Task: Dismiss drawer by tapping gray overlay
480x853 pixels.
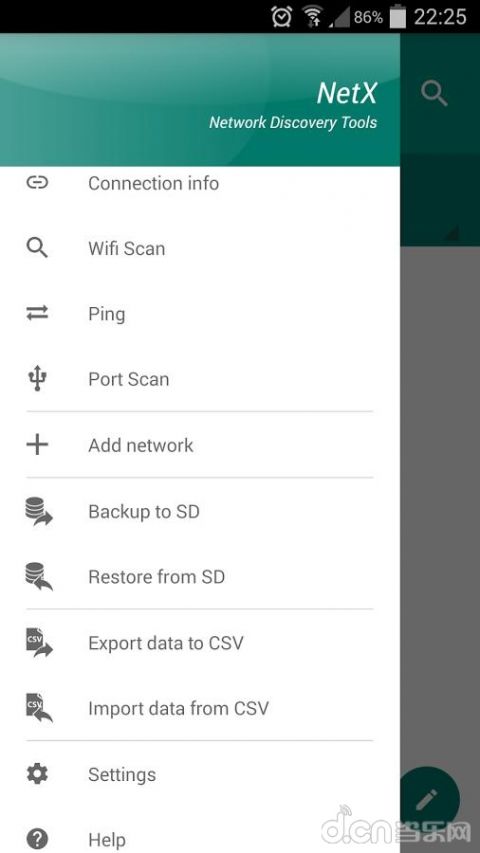Action: (440, 490)
